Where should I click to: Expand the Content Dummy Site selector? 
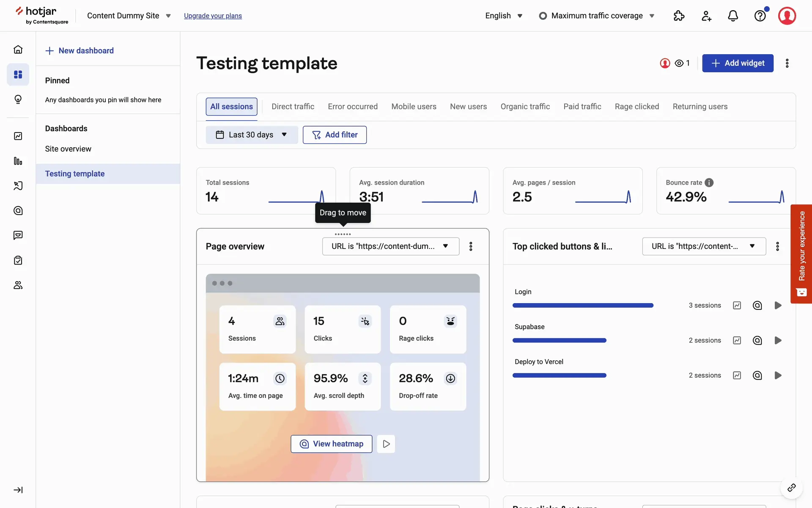tap(129, 16)
